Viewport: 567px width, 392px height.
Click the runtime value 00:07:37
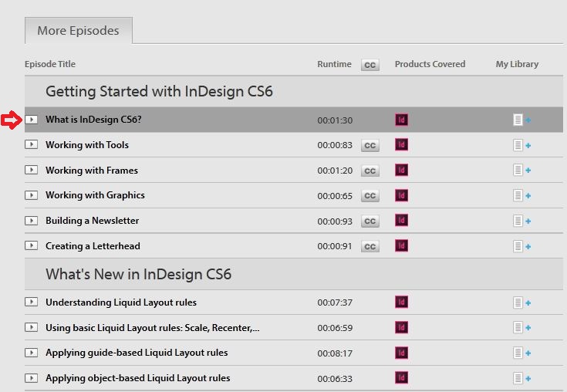pyautogui.click(x=335, y=302)
